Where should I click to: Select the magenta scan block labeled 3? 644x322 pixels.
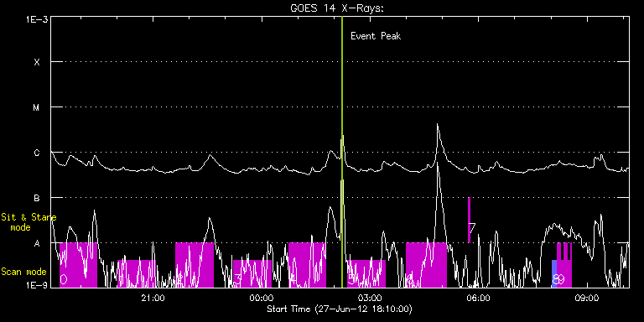pyautogui.click(x=252, y=273)
